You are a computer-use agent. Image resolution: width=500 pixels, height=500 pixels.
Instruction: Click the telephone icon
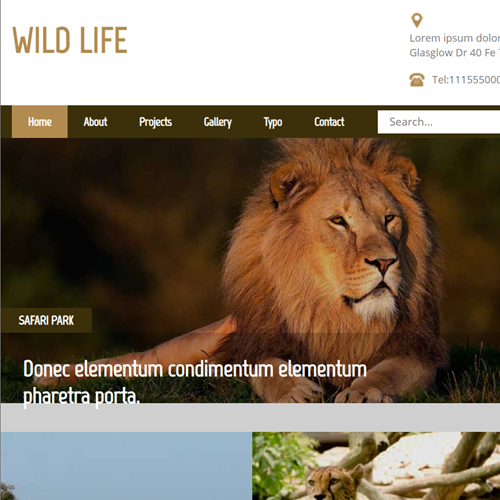[x=417, y=80]
